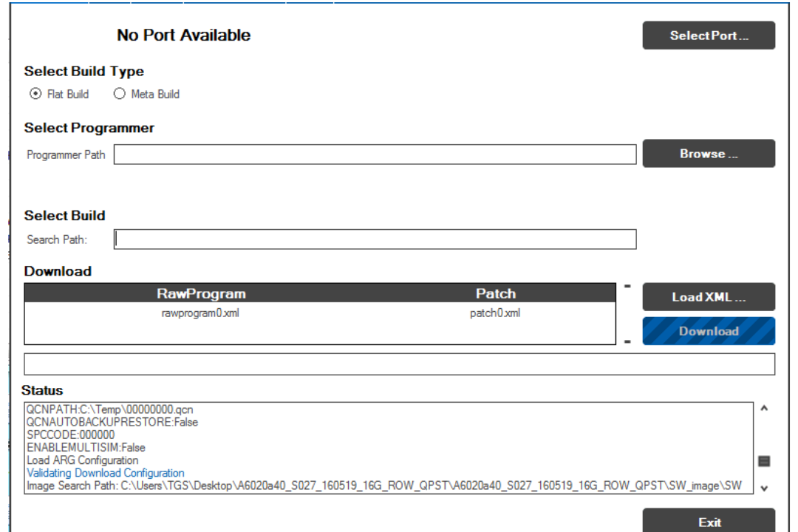
Task: Click the SPCCODE:000000 status line
Action: [x=71, y=434]
